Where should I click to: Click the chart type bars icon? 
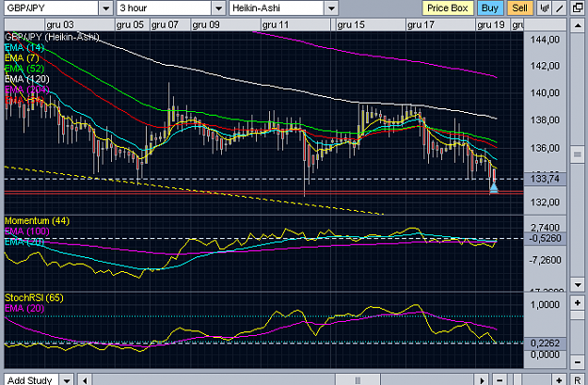(x=544, y=8)
